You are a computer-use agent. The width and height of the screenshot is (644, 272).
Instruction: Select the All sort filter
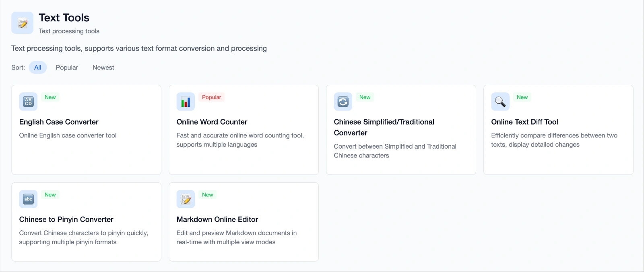[x=38, y=67]
